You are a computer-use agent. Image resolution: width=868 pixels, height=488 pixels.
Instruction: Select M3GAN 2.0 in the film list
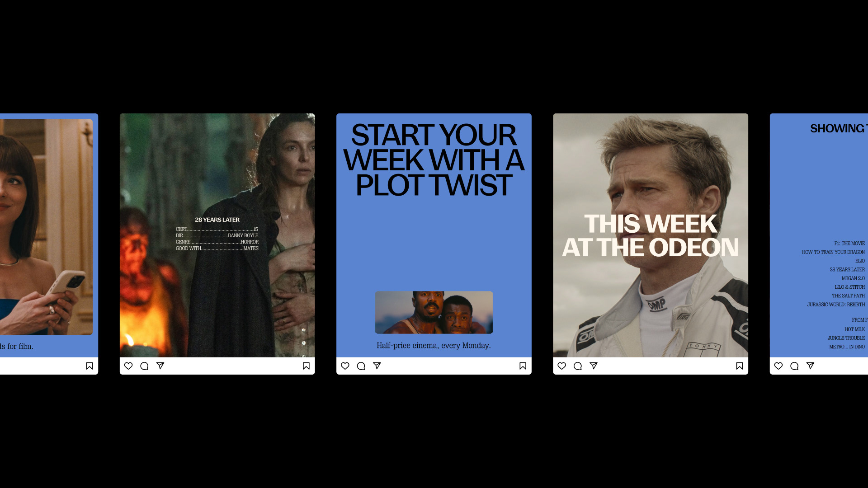[x=853, y=278]
